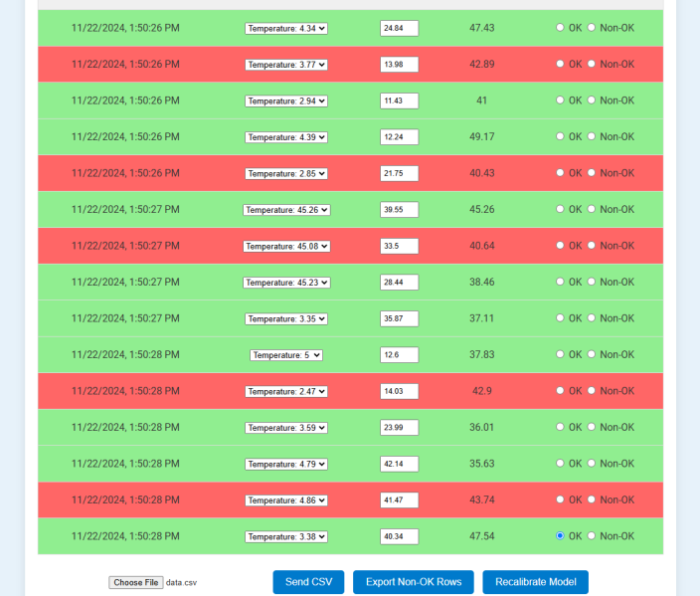Expand the Temperature: 45.26 dropdown

pos(286,210)
